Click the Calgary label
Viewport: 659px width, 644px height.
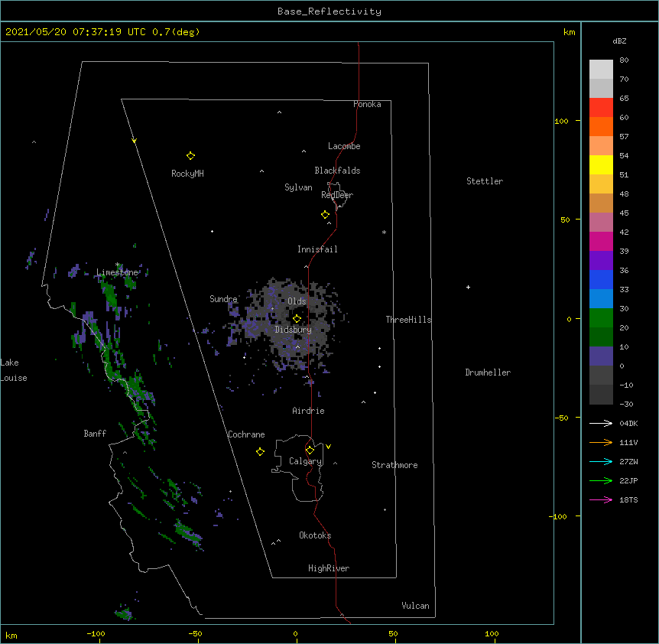pos(305,461)
